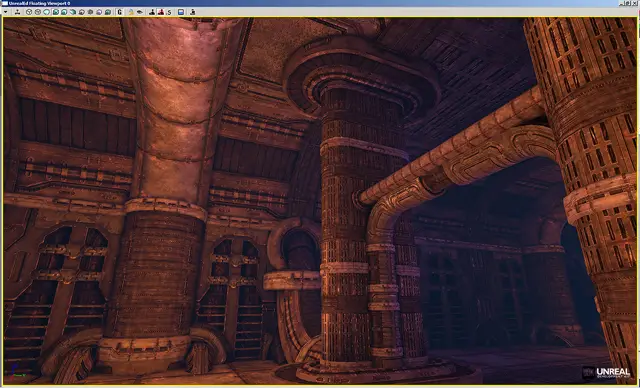Select first wireframe sphere view mode
Image resolution: width=640 pixels, height=388 pixels.
click(29, 12)
